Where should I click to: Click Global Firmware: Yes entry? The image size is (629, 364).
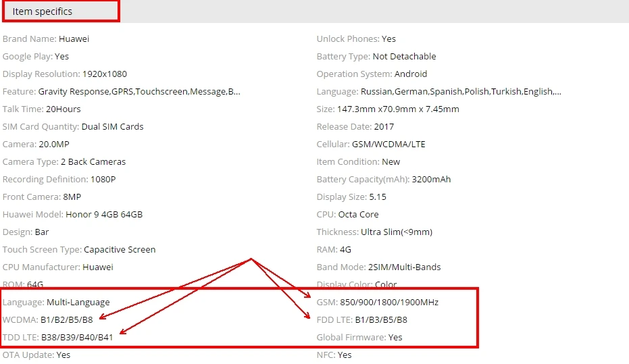pyautogui.click(x=359, y=338)
